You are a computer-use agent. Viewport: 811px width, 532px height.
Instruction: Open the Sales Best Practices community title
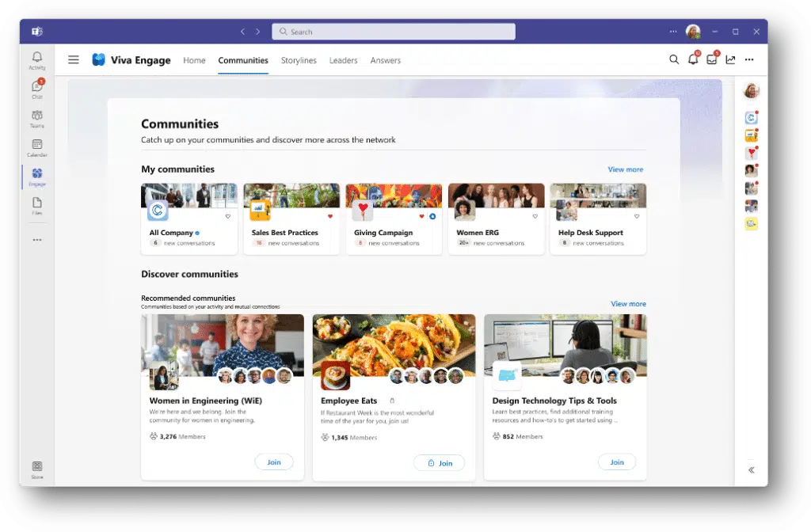(x=285, y=233)
